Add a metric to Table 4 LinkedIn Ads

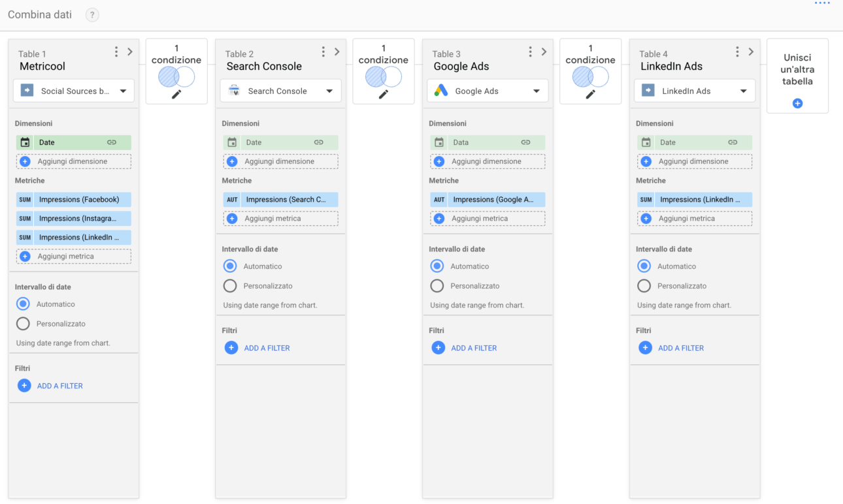(x=695, y=219)
